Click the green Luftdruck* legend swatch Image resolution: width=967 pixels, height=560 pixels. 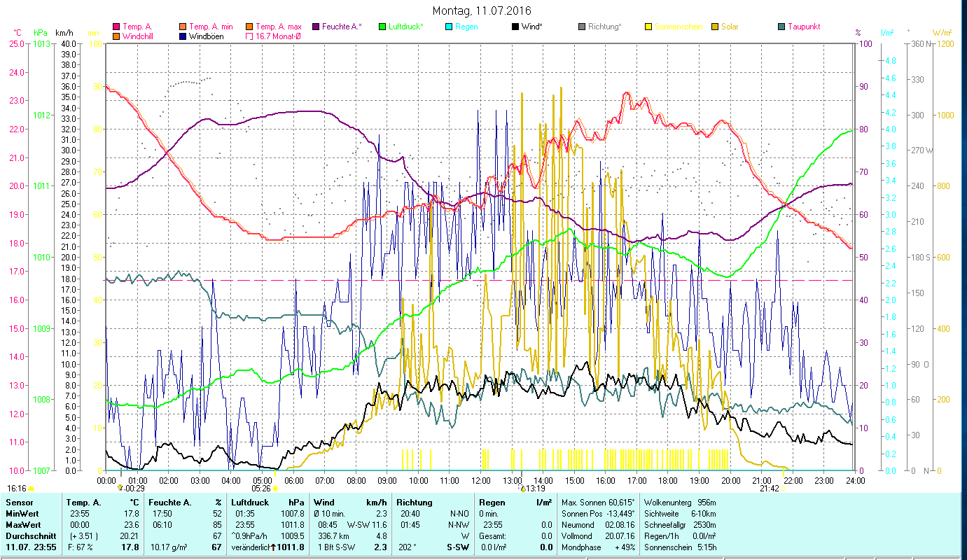[382, 27]
